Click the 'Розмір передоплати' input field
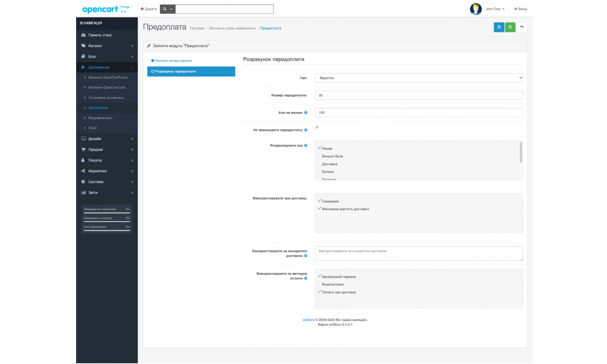 tap(419, 95)
